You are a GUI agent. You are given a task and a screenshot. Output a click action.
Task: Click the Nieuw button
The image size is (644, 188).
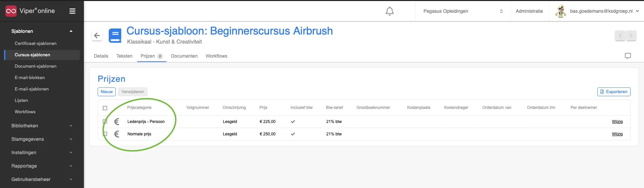coord(107,92)
